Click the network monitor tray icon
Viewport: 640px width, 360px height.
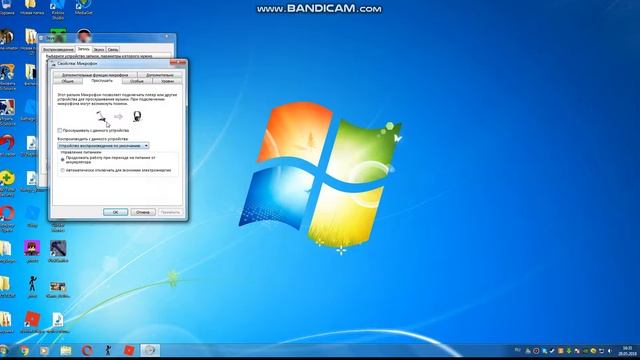pyautogui.click(x=601, y=351)
